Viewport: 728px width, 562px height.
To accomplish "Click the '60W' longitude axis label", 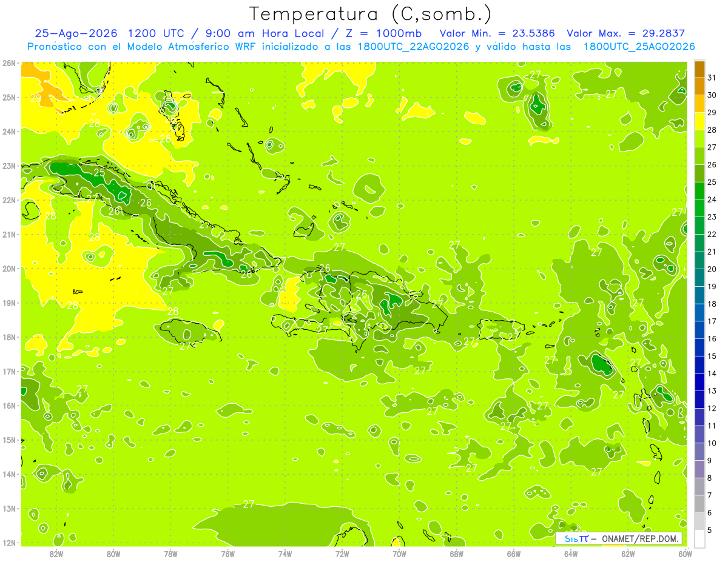I will tap(685, 553).
